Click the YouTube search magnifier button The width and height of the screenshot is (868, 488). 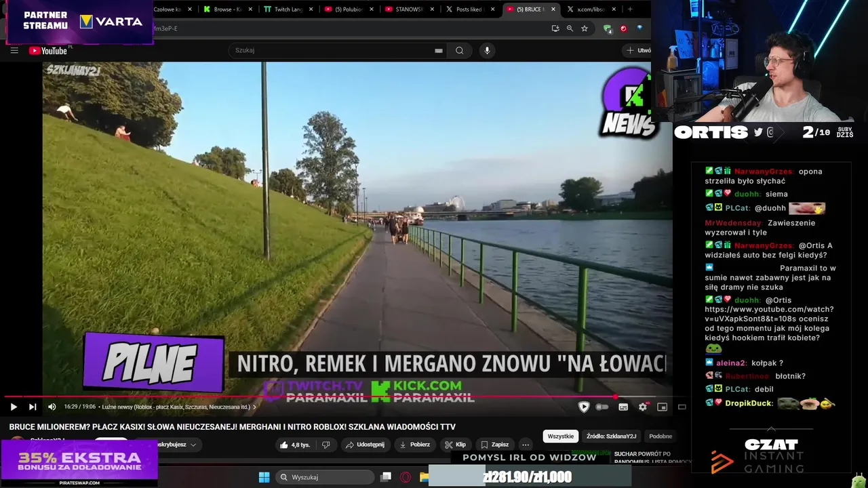pos(459,50)
